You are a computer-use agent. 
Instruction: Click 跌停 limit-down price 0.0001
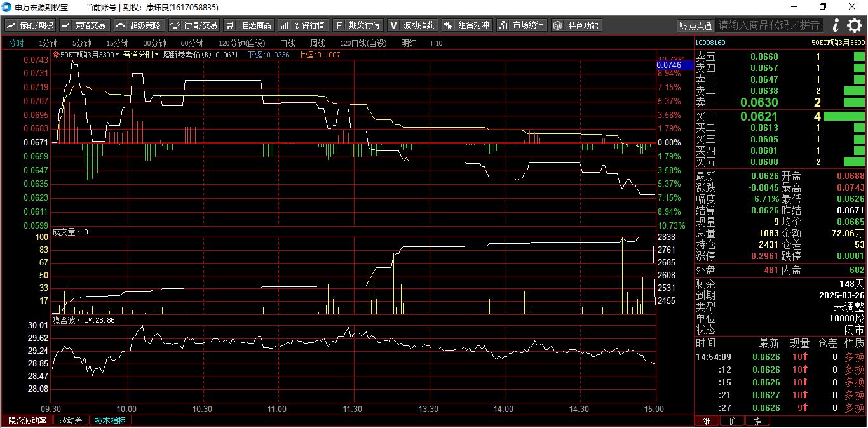pos(850,256)
